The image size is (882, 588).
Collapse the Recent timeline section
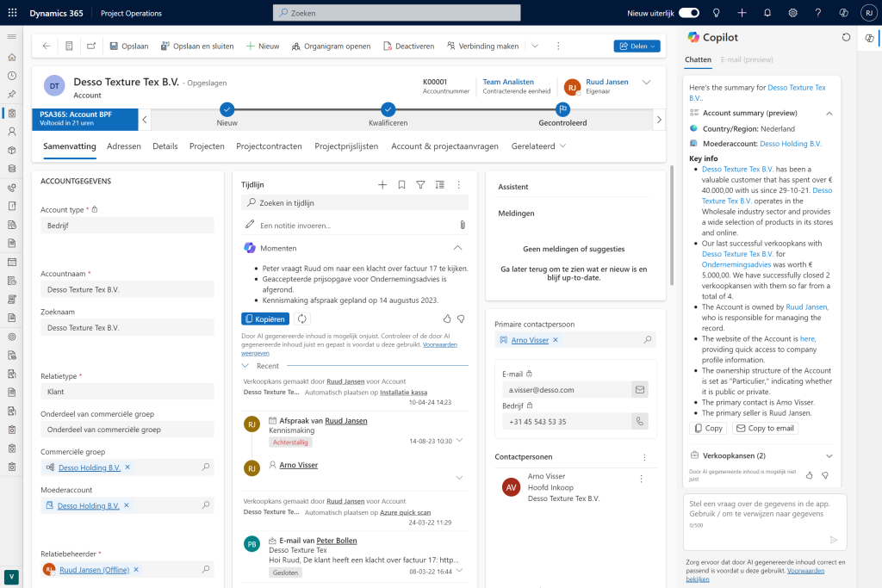click(245, 365)
